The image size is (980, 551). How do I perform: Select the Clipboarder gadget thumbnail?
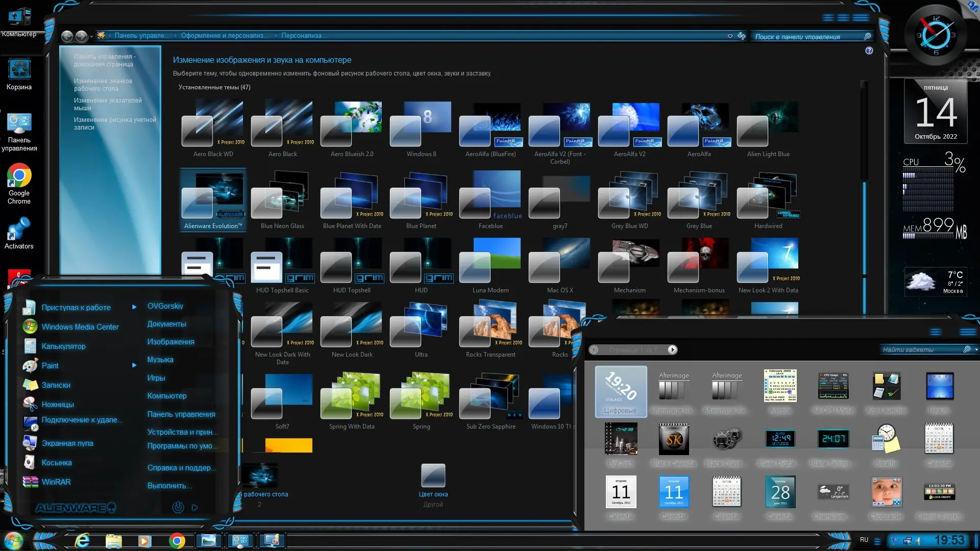point(887,492)
